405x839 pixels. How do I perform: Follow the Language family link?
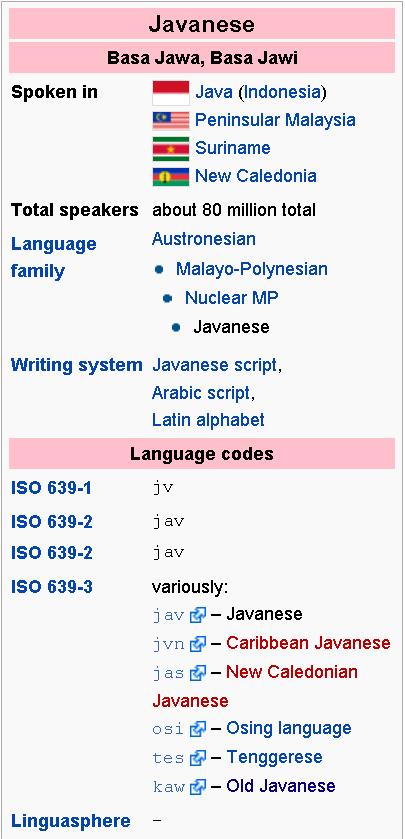pos(54,257)
